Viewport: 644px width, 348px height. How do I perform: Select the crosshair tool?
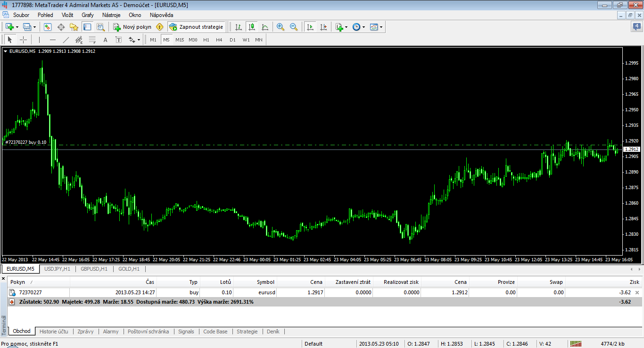[x=23, y=40]
